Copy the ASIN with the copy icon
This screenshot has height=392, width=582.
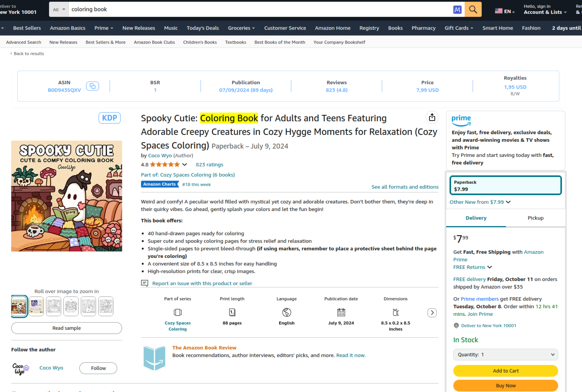click(x=93, y=86)
